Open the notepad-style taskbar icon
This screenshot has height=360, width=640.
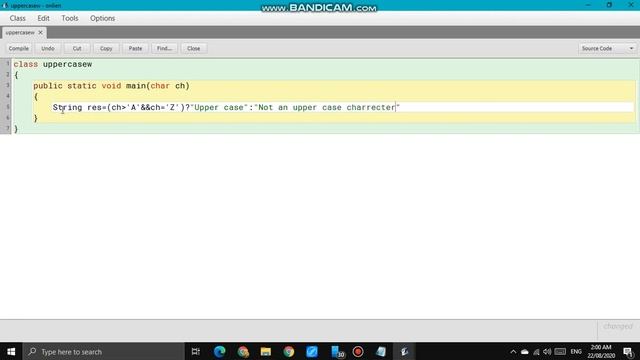click(381, 351)
